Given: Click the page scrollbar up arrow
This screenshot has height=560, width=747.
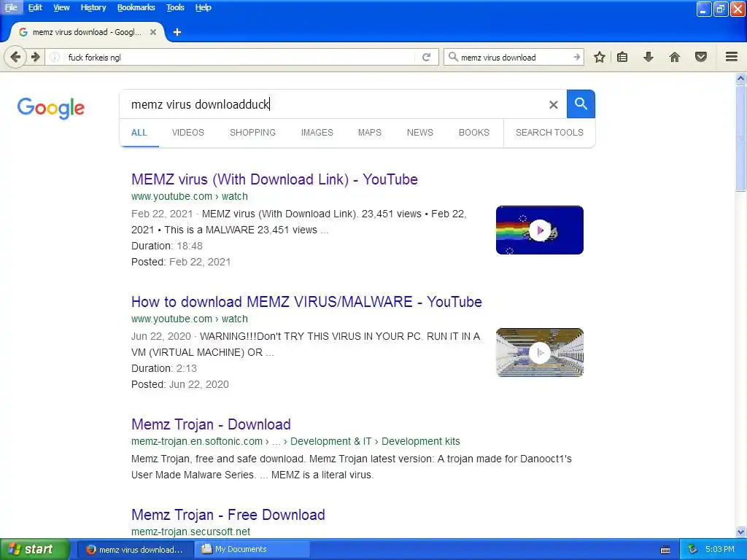Looking at the screenshot, I should tap(741, 79).
